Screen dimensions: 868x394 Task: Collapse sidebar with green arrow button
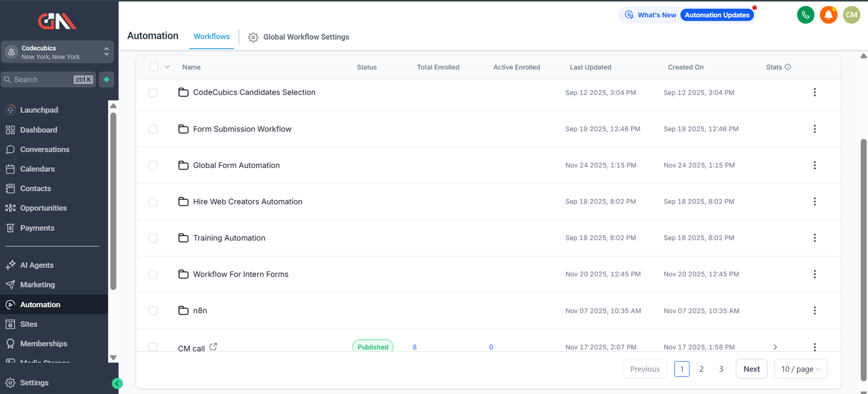click(117, 384)
